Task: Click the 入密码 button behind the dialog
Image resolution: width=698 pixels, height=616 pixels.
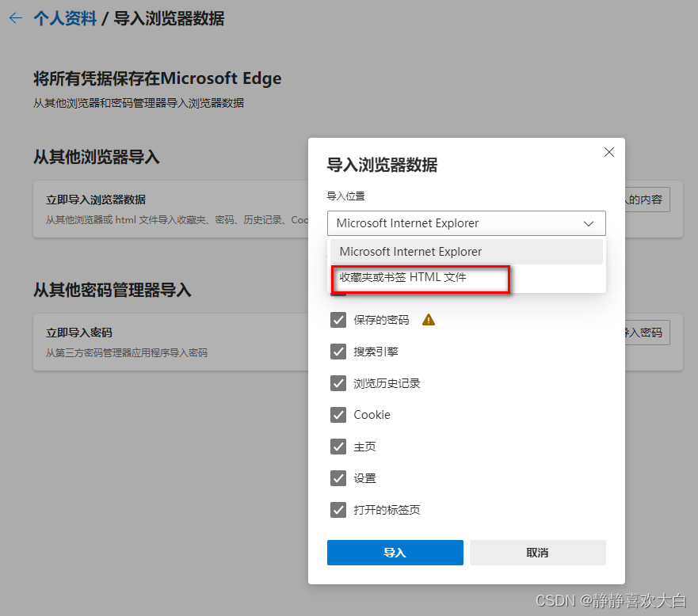Action: click(x=647, y=333)
